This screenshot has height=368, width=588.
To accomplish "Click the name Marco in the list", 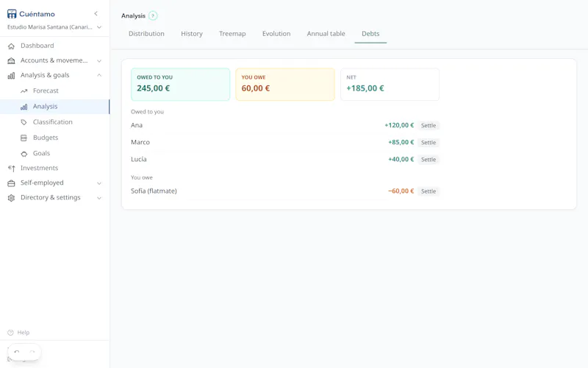I will click(x=140, y=142).
